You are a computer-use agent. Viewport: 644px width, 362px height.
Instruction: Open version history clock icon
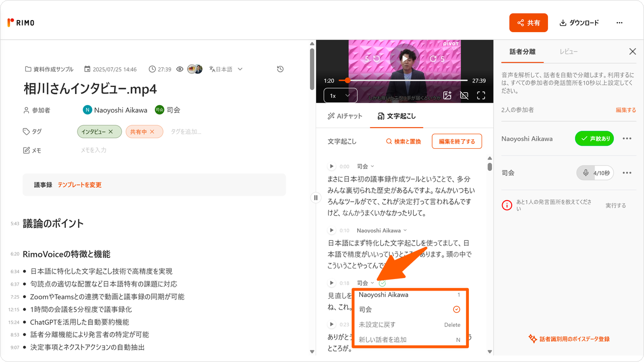coord(280,69)
